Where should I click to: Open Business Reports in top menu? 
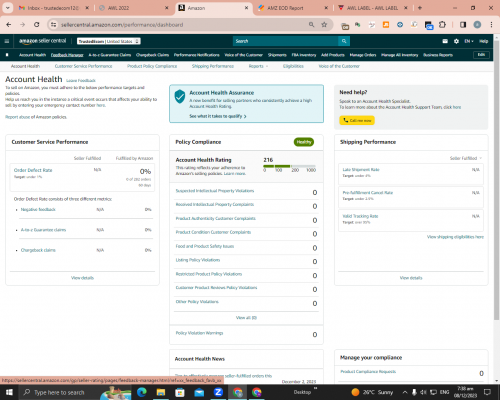pyautogui.click(x=438, y=55)
